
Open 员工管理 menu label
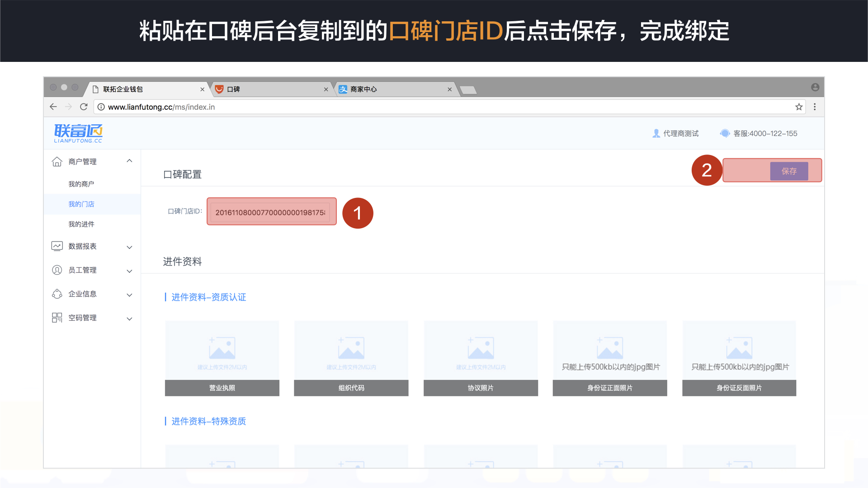(x=82, y=270)
